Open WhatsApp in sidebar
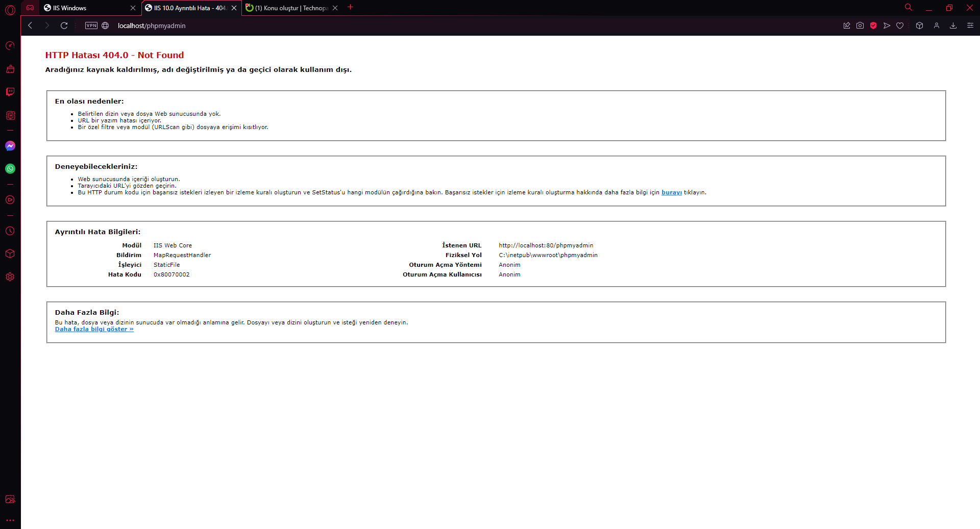980x529 pixels. pos(10,169)
